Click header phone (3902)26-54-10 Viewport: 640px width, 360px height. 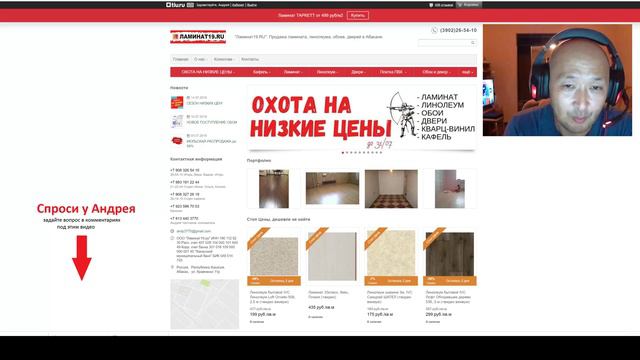(458, 30)
